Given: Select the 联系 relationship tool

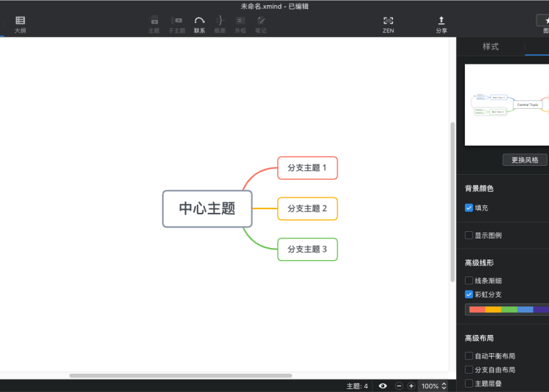Looking at the screenshot, I should coord(199,24).
